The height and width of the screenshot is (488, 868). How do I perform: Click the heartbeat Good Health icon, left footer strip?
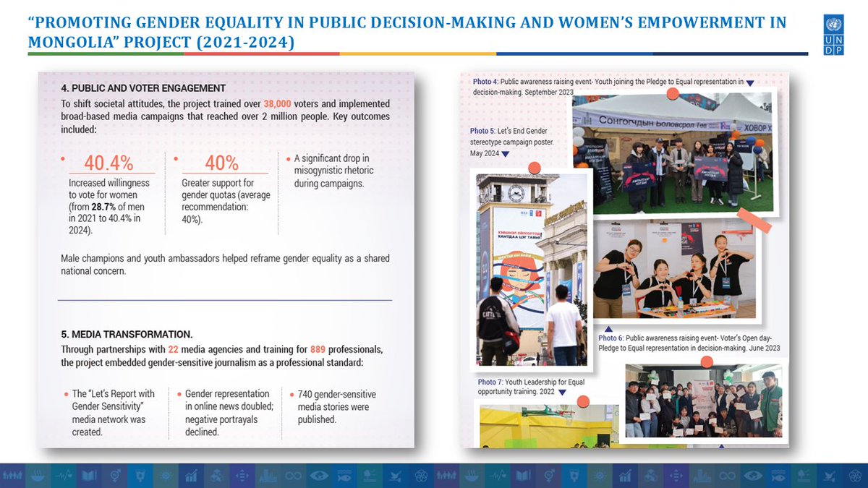[x=64, y=475]
